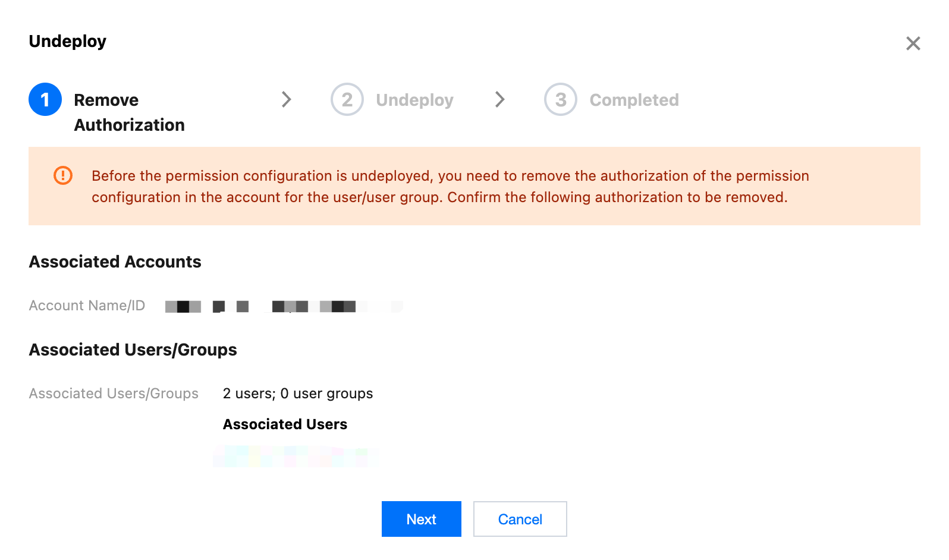This screenshot has height=560, width=949.
Task: Click the Associated Users/Groups bold heading
Action: pyautogui.click(x=133, y=350)
